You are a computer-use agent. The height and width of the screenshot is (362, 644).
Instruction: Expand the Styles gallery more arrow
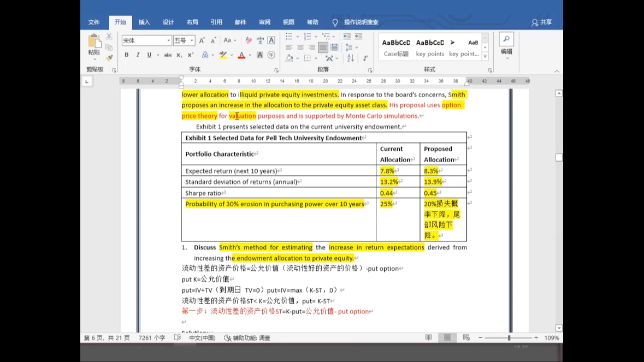point(485,56)
